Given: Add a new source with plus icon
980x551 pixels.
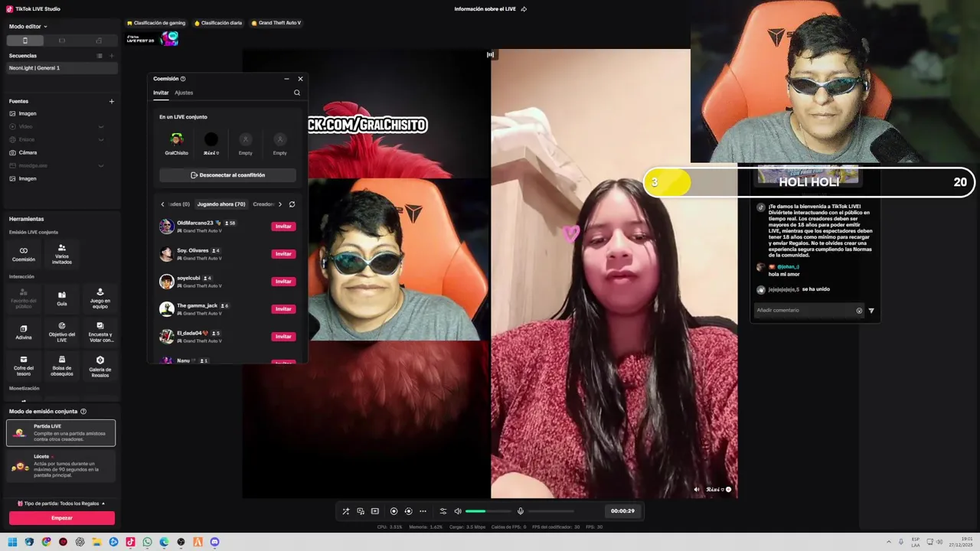Looking at the screenshot, I should [112, 101].
